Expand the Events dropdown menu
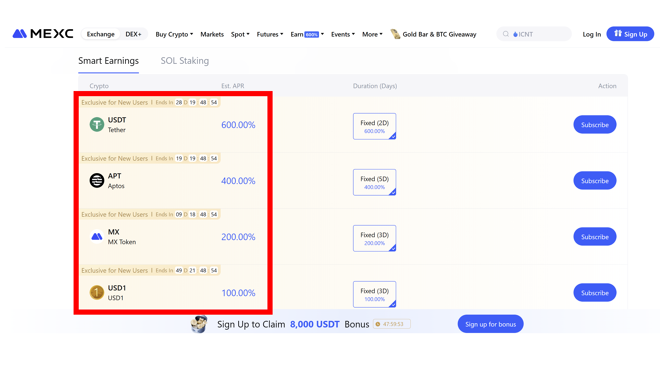660x371 pixels. 343,34
